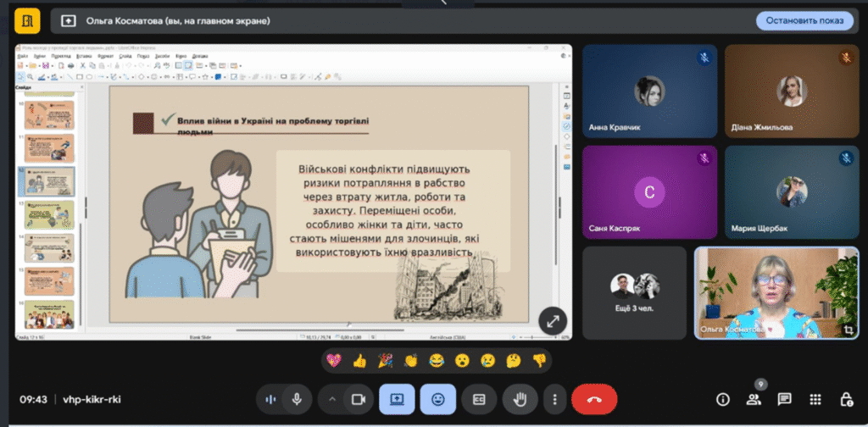Open the activities grid icon
Screen dimensions: 868x427
815,399
